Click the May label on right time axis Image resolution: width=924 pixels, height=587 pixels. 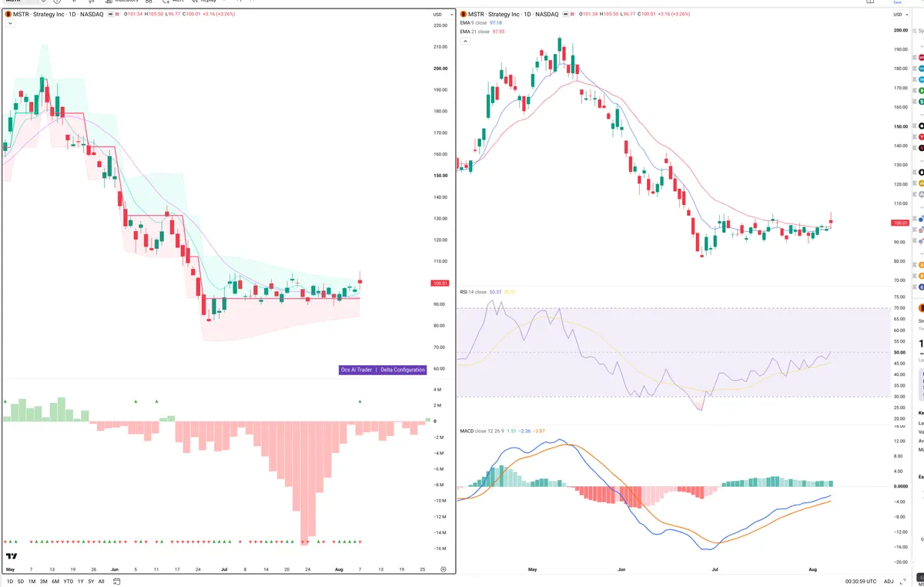532,570
